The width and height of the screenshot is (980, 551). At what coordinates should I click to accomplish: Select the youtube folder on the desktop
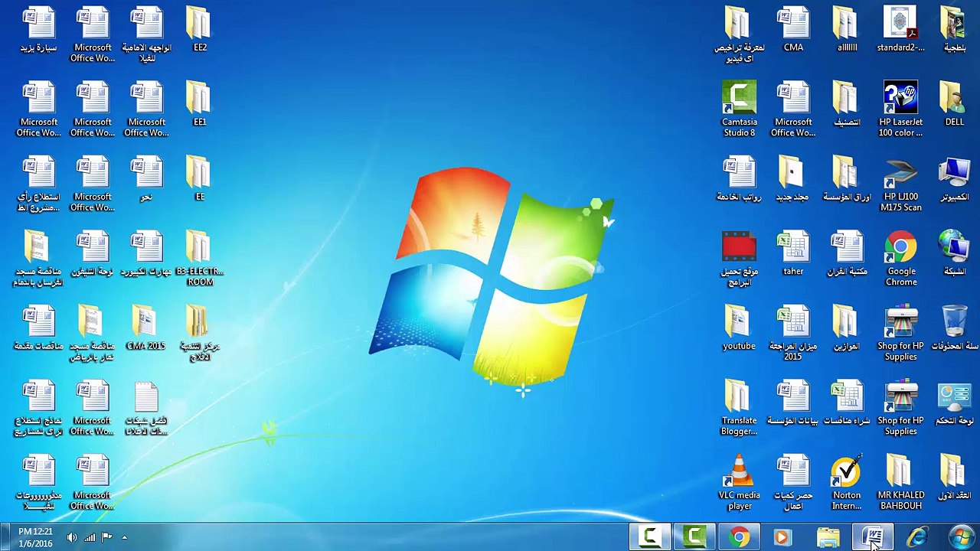739,328
